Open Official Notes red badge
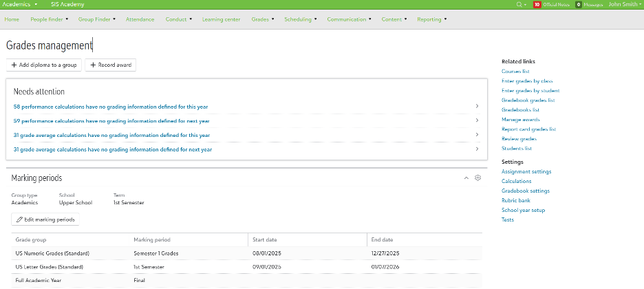 (537, 5)
